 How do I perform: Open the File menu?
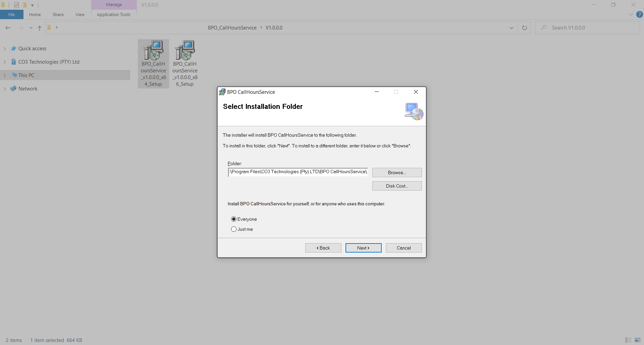coord(12,14)
